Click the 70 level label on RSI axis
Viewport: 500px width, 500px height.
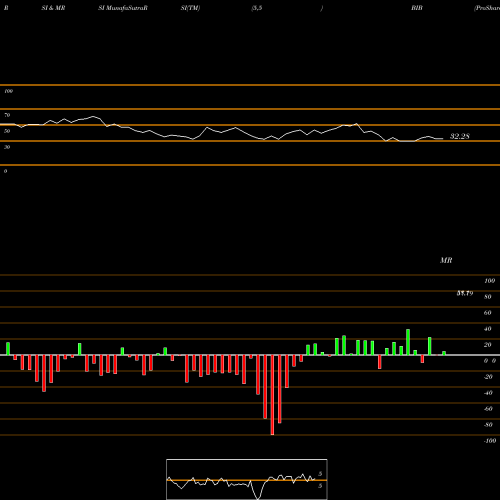tap(7, 115)
